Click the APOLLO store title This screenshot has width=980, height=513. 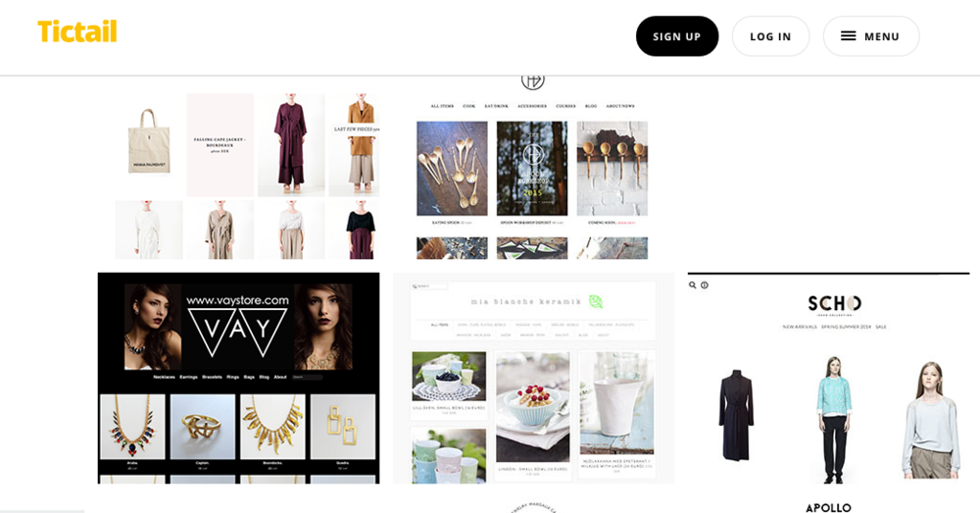tap(828, 507)
